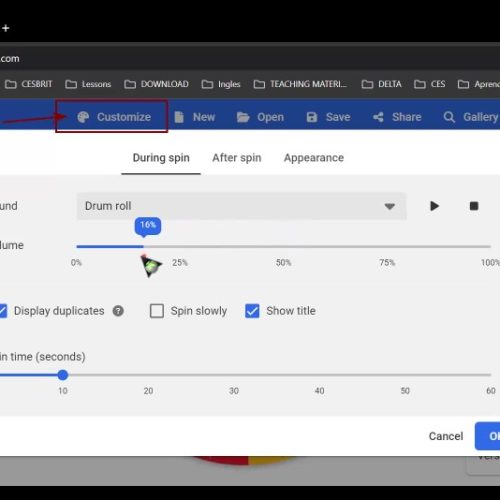Click the New wheel file icon

pyautogui.click(x=179, y=117)
